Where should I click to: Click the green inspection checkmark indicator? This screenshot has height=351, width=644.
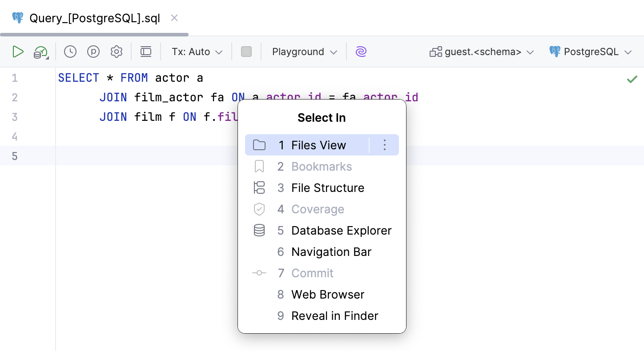pos(632,79)
